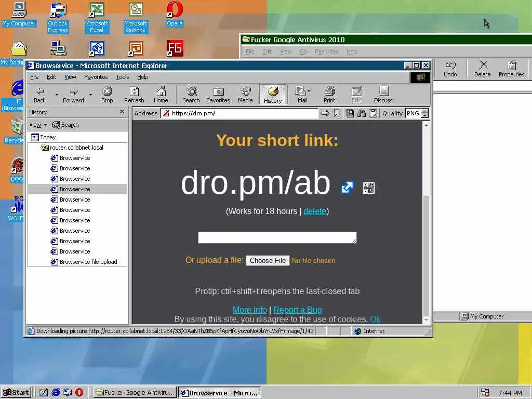Click Properties in the Antivirus window toolbar
Viewport: 532px width, 399px height.
point(511,69)
